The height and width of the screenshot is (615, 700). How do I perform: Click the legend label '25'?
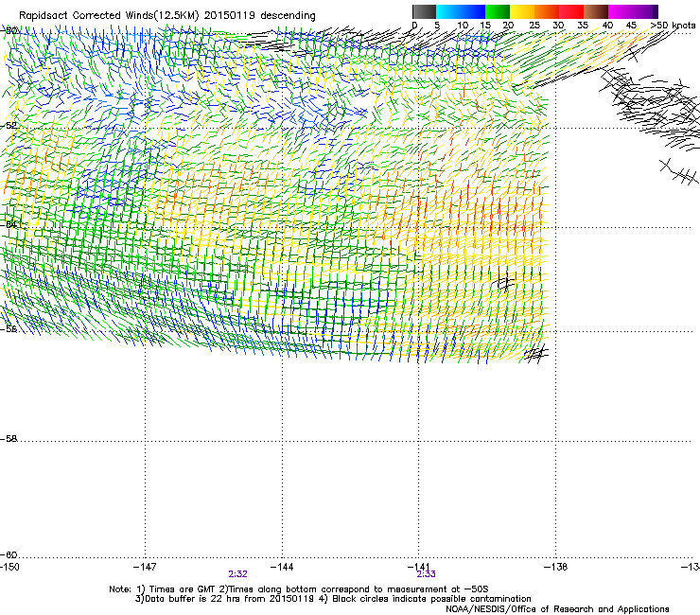click(534, 26)
